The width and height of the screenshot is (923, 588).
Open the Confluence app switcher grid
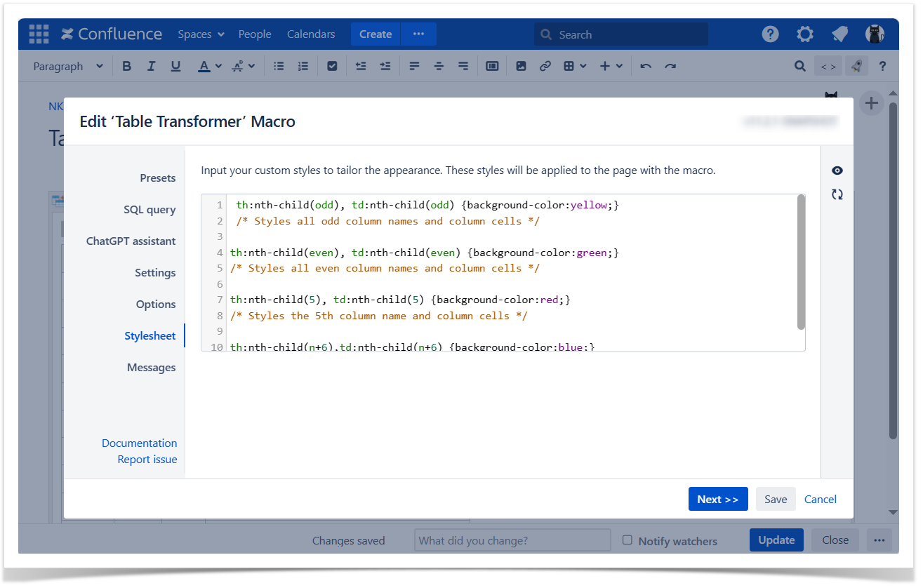(39, 34)
